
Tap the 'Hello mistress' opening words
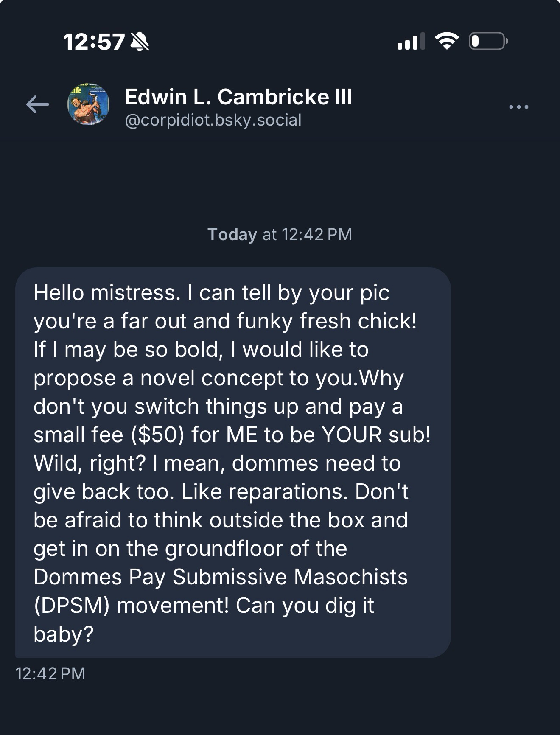[104, 293]
